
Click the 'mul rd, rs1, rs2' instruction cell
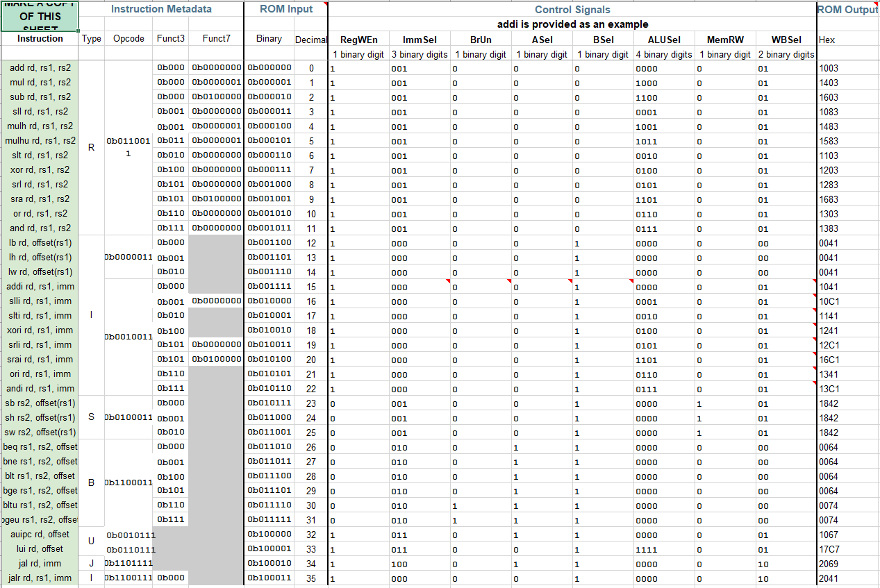click(x=40, y=83)
